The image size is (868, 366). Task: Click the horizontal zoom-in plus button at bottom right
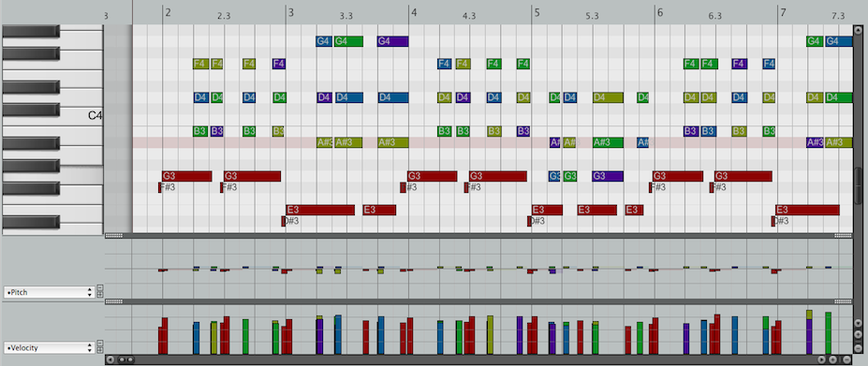coord(832,359)
